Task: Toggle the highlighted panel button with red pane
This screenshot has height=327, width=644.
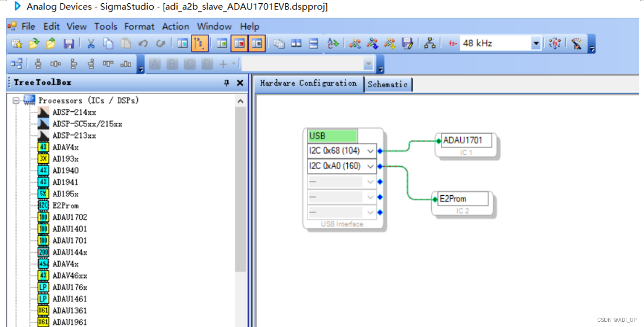Action: [239, 43]
